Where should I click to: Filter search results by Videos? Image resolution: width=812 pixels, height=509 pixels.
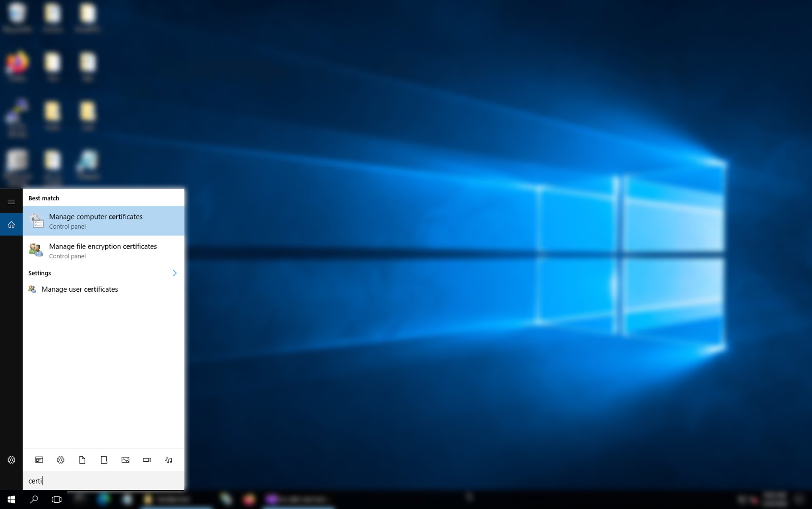(x=147, y=460)
